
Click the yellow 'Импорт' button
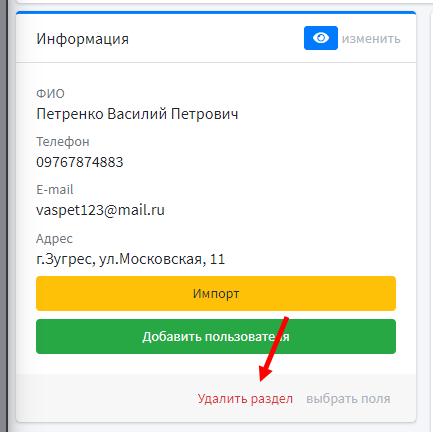pos(216,293)
